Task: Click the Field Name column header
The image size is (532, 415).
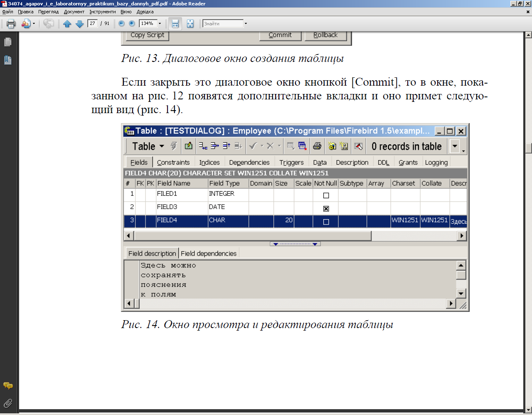Action: (182, 183)
